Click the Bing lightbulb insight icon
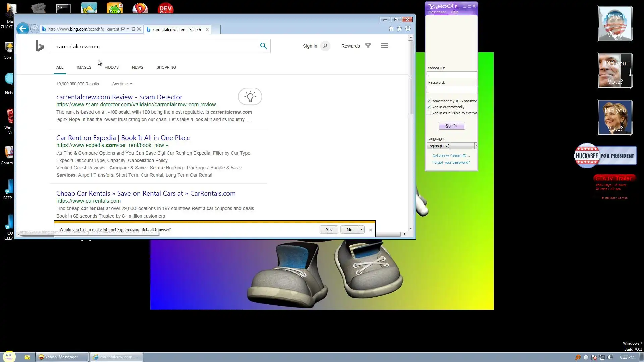The width and height of the screenshot is (644, 362). click(250, 97)
